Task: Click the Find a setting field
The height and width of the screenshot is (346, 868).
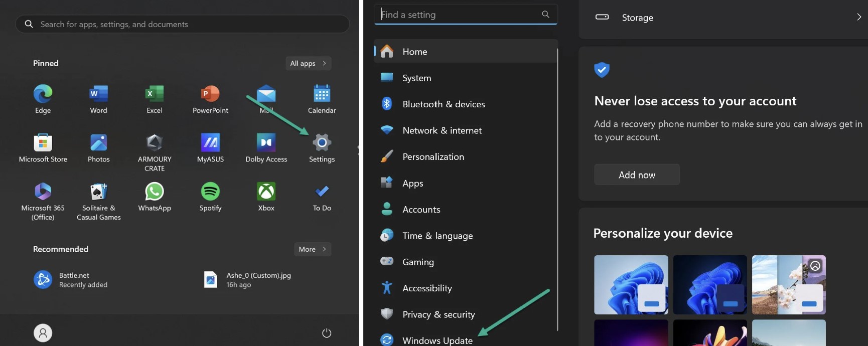Action: (466, 14)
